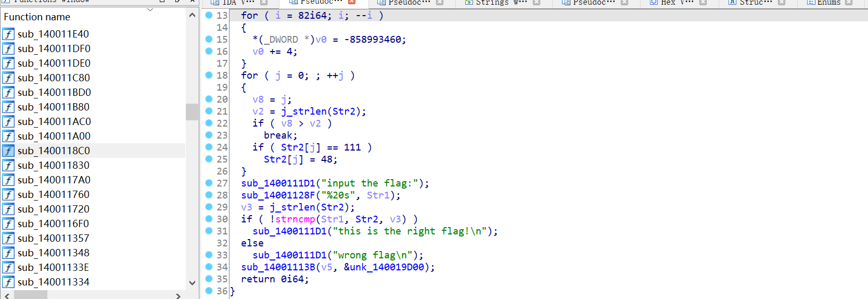This screenshot has height=299, width=868.
Task: Click function icon beside sub_140011BD0
Action: click(8, 93)
